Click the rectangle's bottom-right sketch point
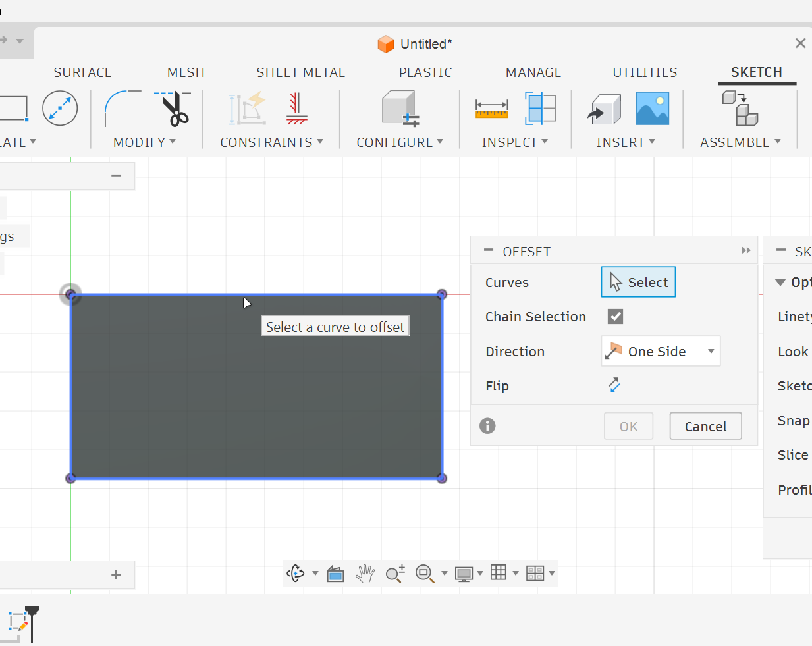 tap(442, 478)
